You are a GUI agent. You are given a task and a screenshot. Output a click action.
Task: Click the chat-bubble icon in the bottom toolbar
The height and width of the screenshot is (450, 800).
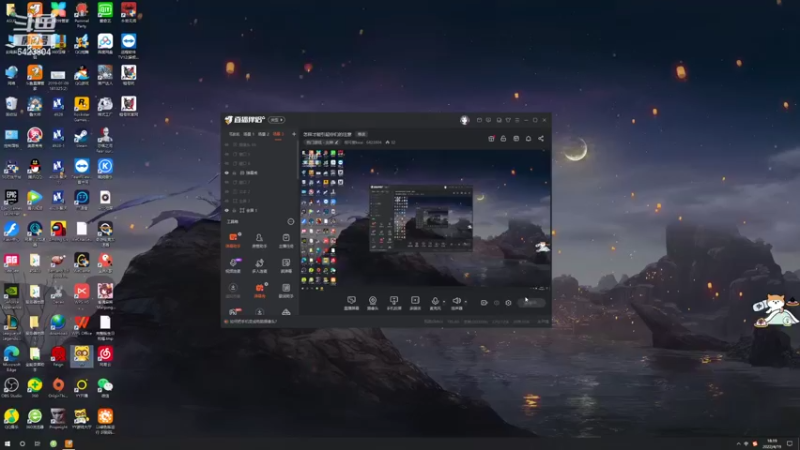(351, 303)
